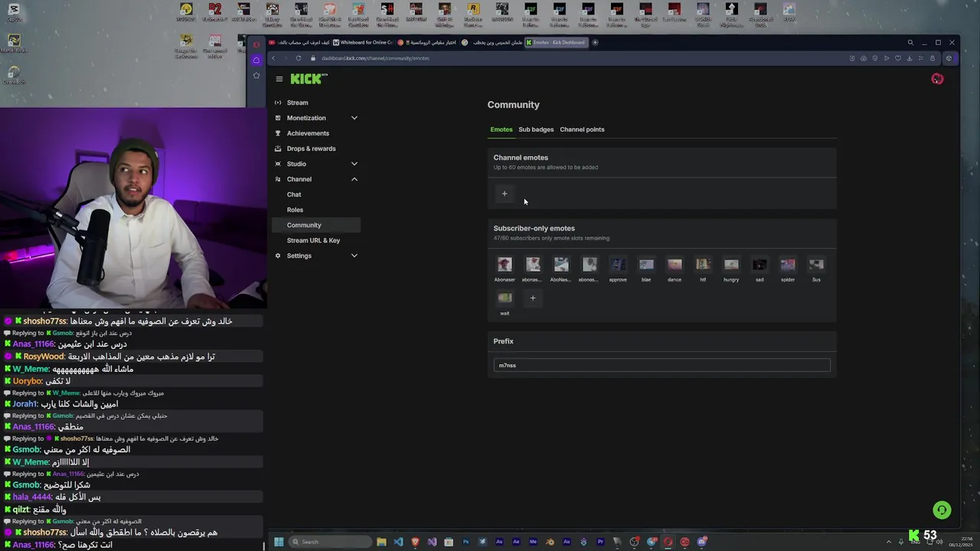Select the AboNas... emote thumbnail
Viewport: 980px width, 551px height.
pos(561,265)
